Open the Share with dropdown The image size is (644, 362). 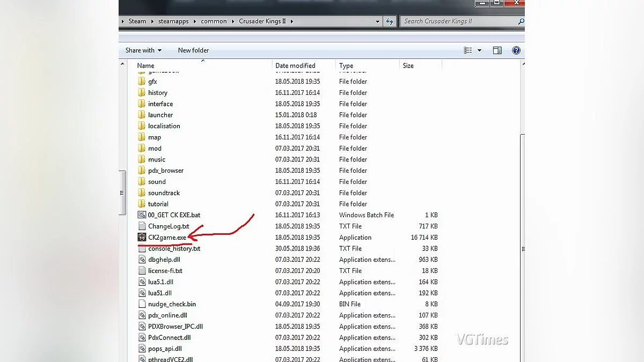tap(143, 50)
